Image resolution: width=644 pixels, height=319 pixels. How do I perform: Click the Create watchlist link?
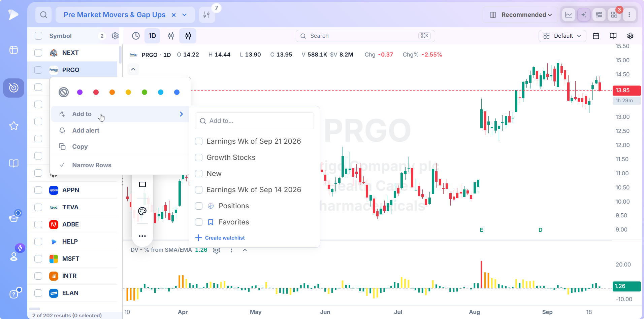220,238
